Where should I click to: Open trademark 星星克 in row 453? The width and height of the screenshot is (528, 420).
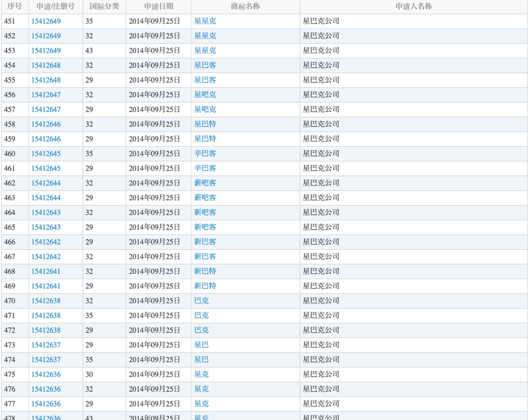click(205, 51)
